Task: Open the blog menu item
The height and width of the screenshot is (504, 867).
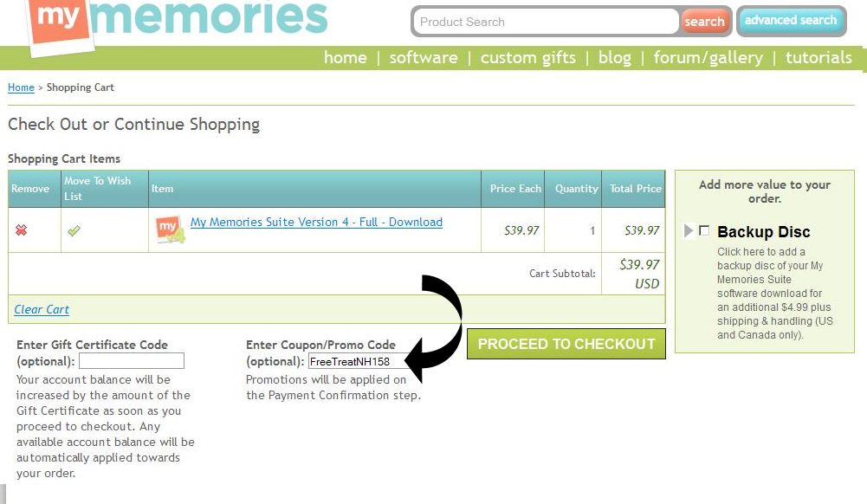Action: click(614, 58)
